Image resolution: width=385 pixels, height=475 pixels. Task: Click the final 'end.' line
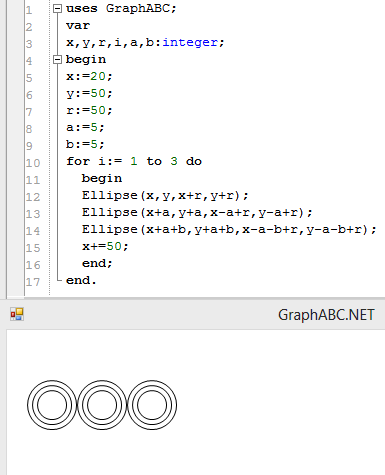(x=81, y=281)
